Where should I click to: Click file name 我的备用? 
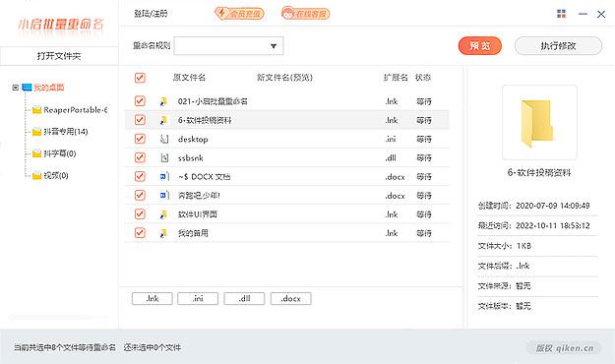pyautogui.click(x=193, y=233)
